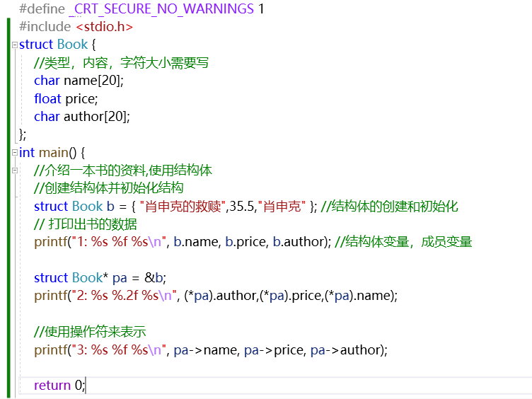Click the format string "2: %s %.2f %s\n"
This screenshot has height=399, width=532.
(124, 296)
